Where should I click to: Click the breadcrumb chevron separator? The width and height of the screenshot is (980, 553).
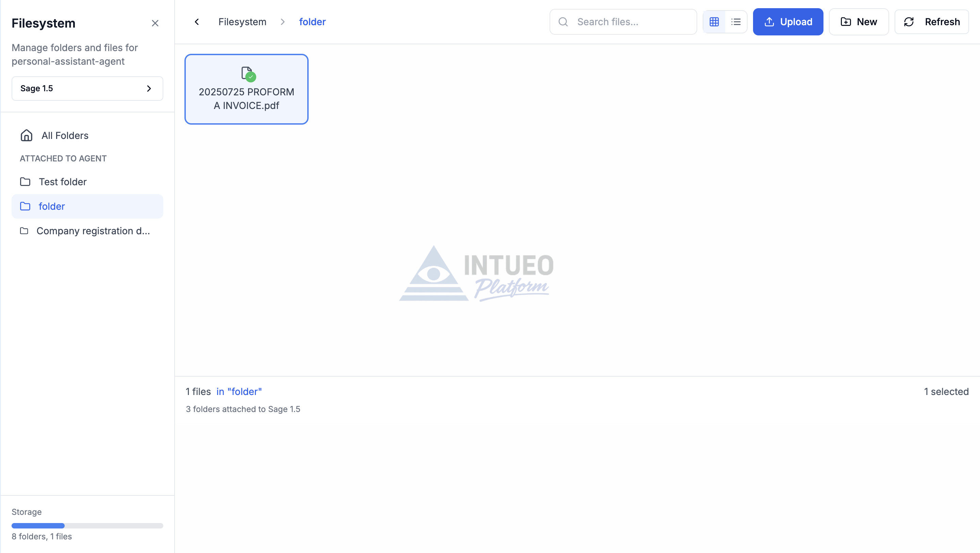click(x=282, y=22)
